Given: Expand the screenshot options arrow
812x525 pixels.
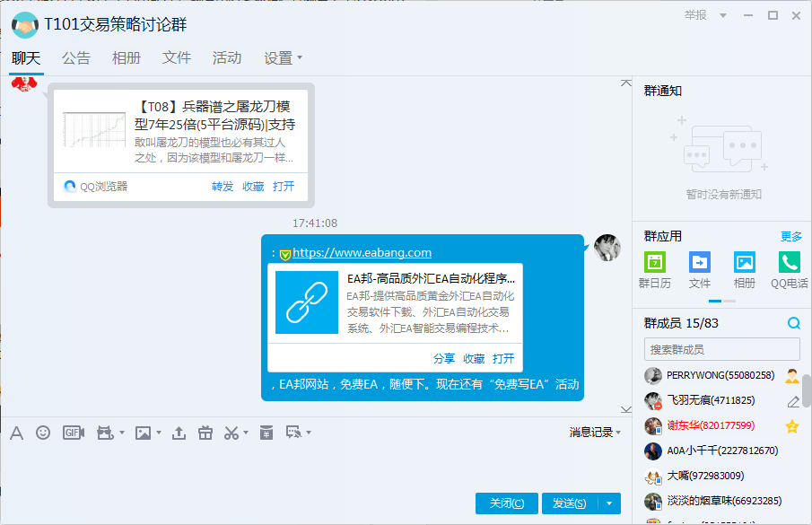Looking at the screenshot, I should pos(246,433).
